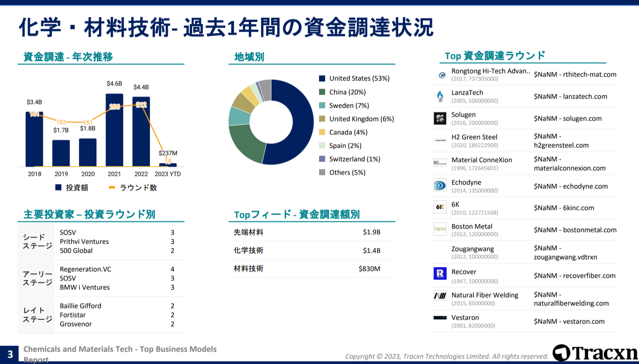The height and width of the screenshot is (364, 639).
Task: Click the 2020 bar labeled $1.8B
Action: [x=88, y=152]
